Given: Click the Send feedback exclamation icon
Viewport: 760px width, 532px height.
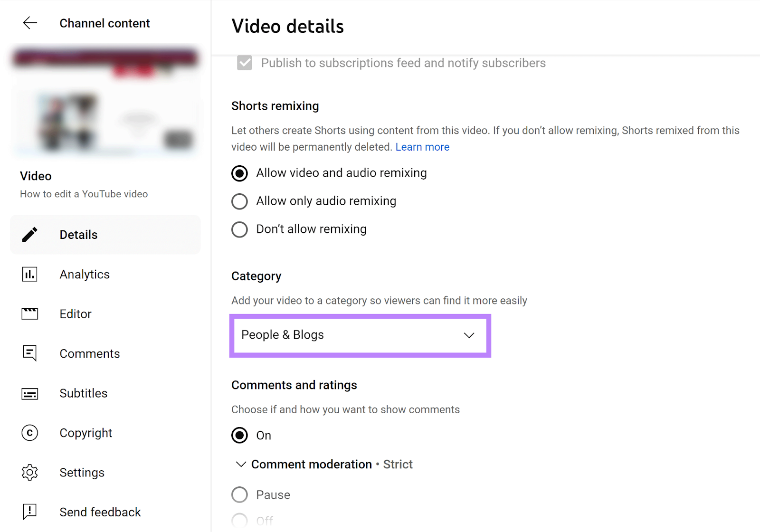Looking at the screenshot, I should tap(30, 512).
